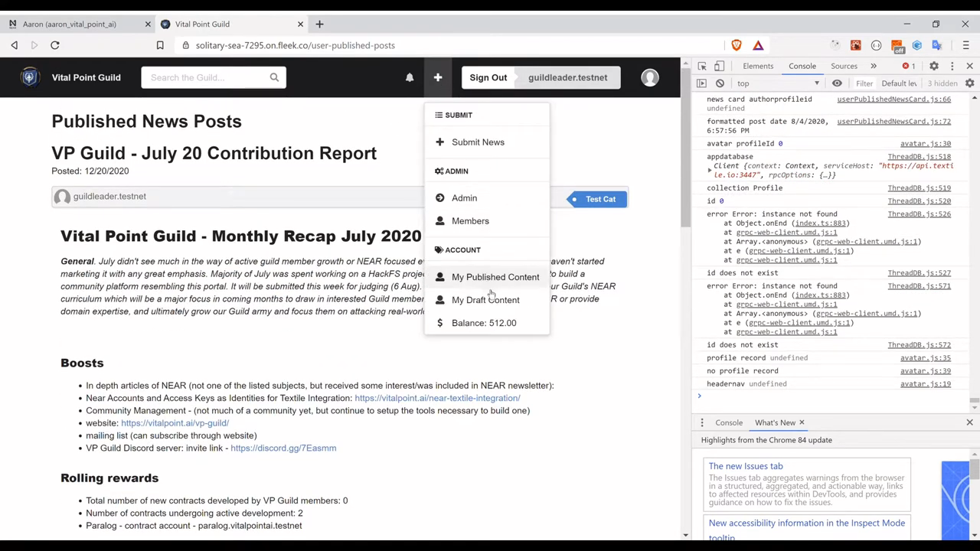This screenshot has width=980, height=551.
Task: Open the drawer three-dot menu icon
Action: tap(702, 422)
